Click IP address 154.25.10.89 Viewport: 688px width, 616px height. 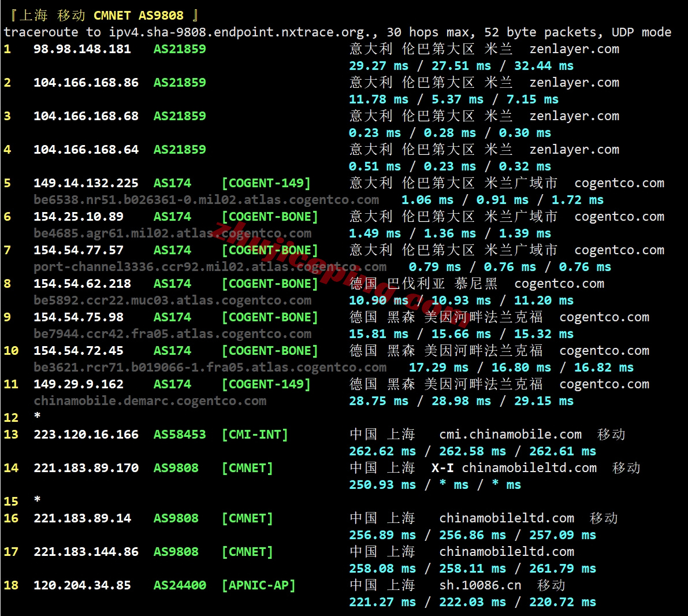pyautogui.click(x=79, y=217)
